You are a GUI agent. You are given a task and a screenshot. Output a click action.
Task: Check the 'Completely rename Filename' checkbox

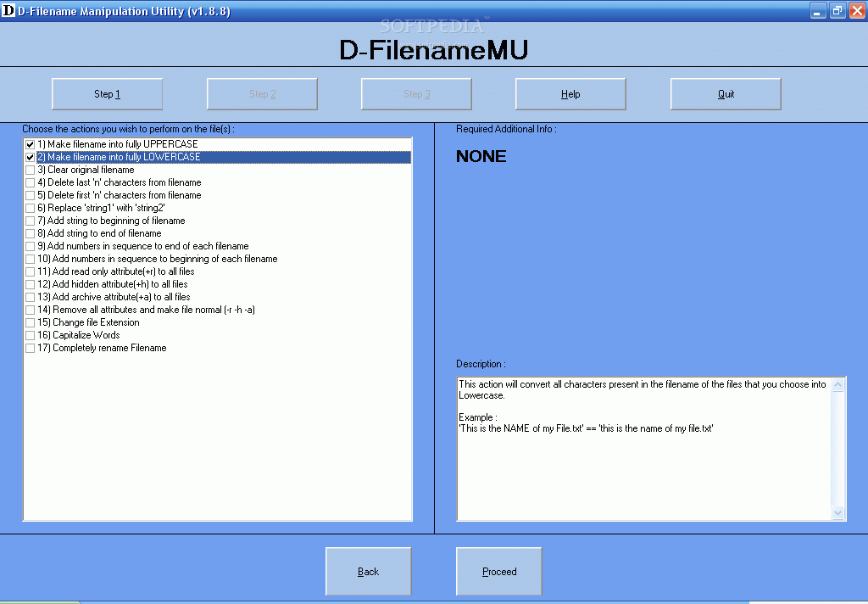pos(30,349)
